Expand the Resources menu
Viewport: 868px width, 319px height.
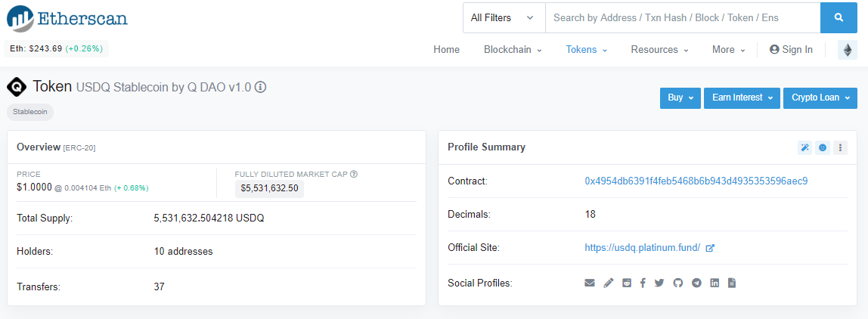tap(659, 50)
